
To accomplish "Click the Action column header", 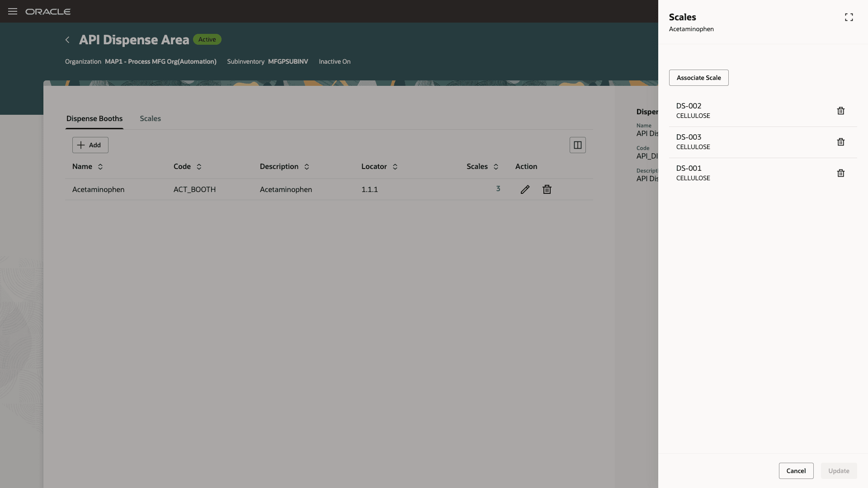I will pyautogui.click(x=526, y=166).
